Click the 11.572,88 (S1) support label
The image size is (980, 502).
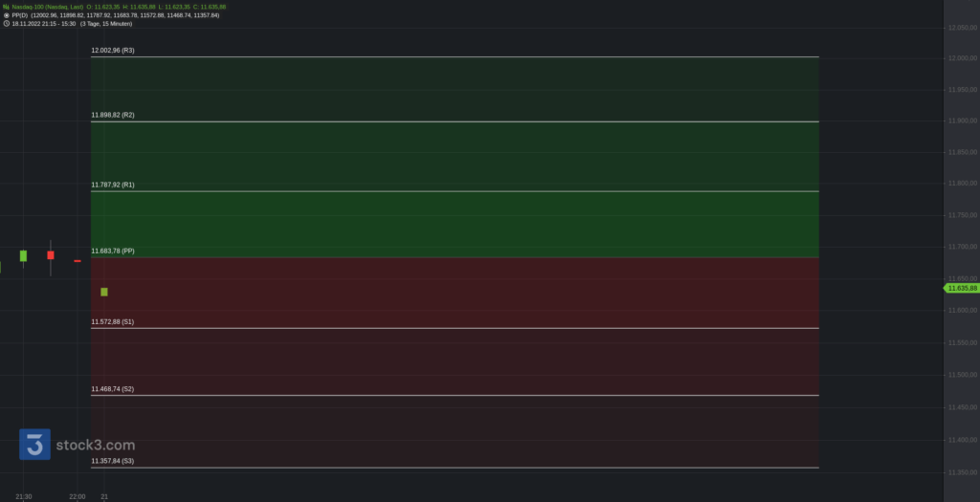pos(113,322)
